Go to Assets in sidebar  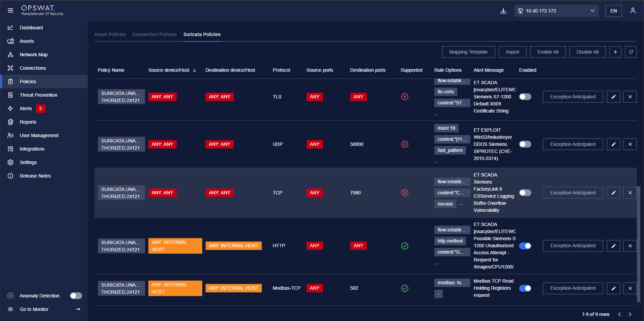27,41
